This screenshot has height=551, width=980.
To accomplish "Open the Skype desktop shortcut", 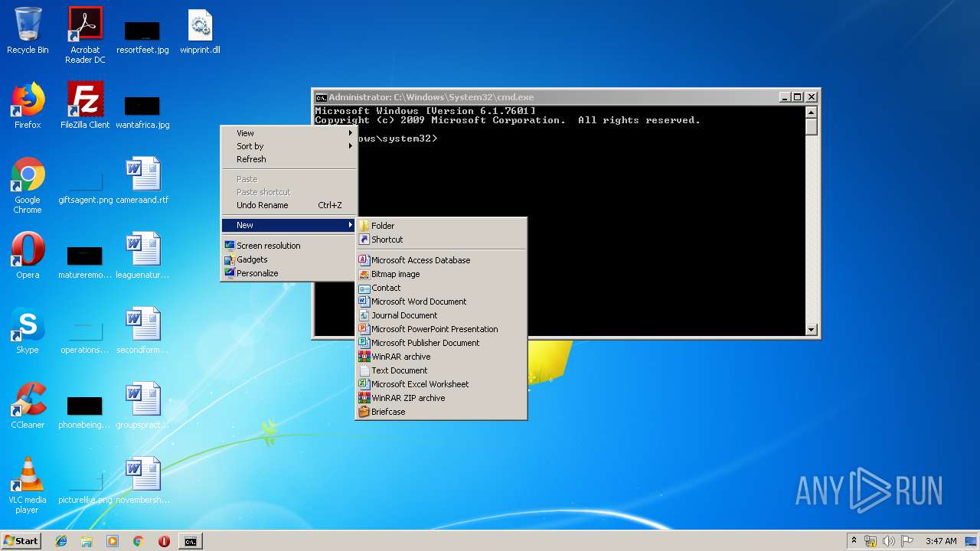I will click(x=28, y=331).
